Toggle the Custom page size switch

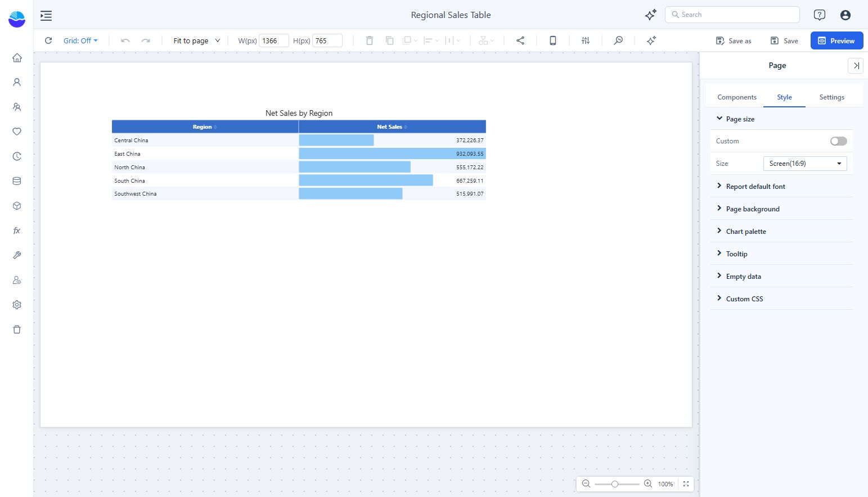click(838, 141)
